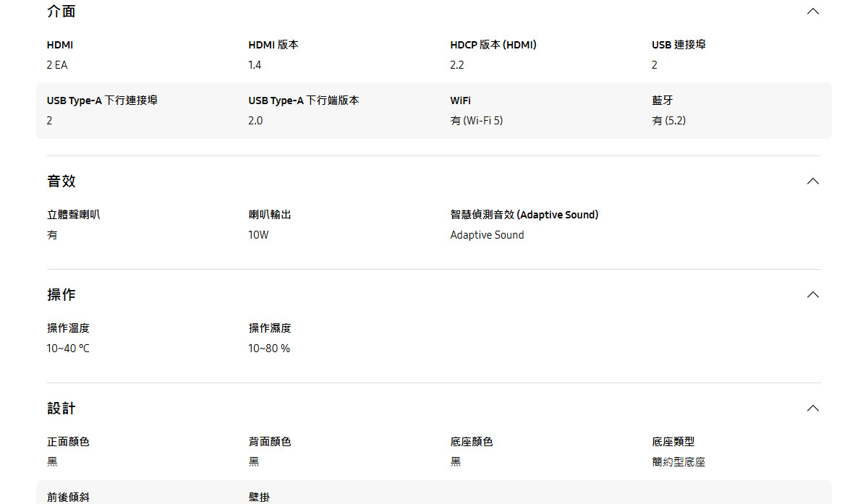
Task: Click the USB Type-A 下行連接埠 label
Action: tap(102, 101)
